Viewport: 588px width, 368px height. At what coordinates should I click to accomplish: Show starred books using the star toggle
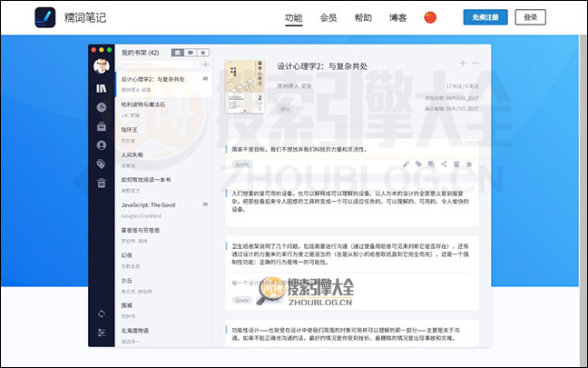pos(203,53)
